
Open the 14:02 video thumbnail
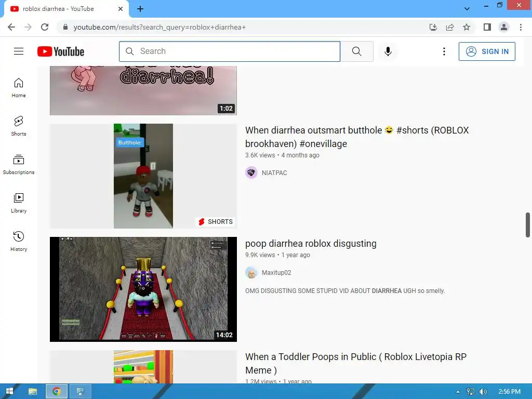[x=143, y=289]
